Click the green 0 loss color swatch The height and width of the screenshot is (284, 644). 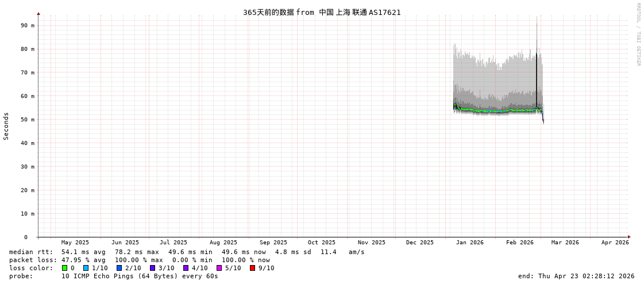click(x=65, y=268)
